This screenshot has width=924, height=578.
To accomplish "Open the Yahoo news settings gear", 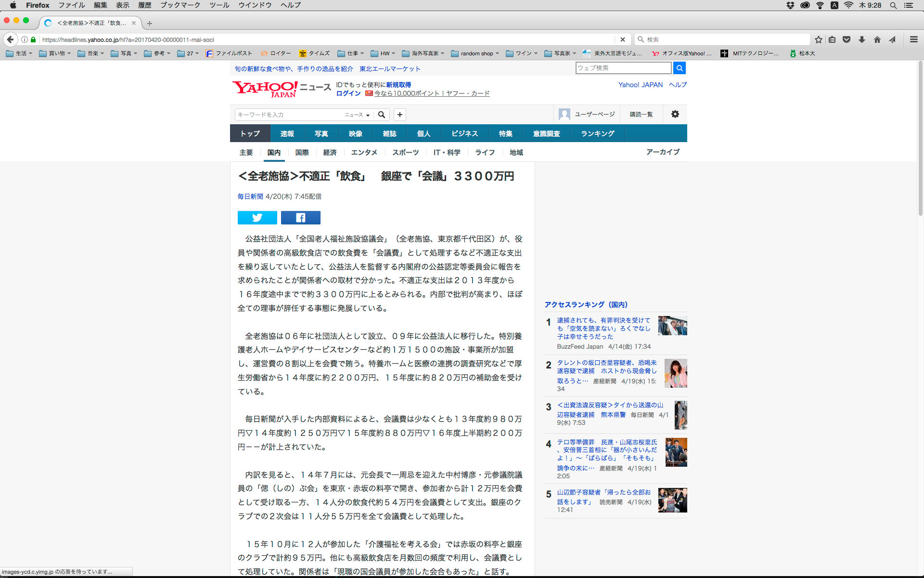I will pyautogui.click(x=675, y=114).
